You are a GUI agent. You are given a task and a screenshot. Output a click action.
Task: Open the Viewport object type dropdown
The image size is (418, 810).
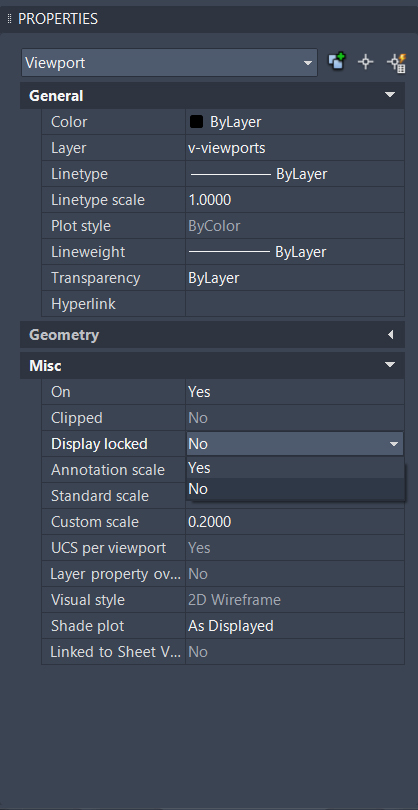(169, 63)
